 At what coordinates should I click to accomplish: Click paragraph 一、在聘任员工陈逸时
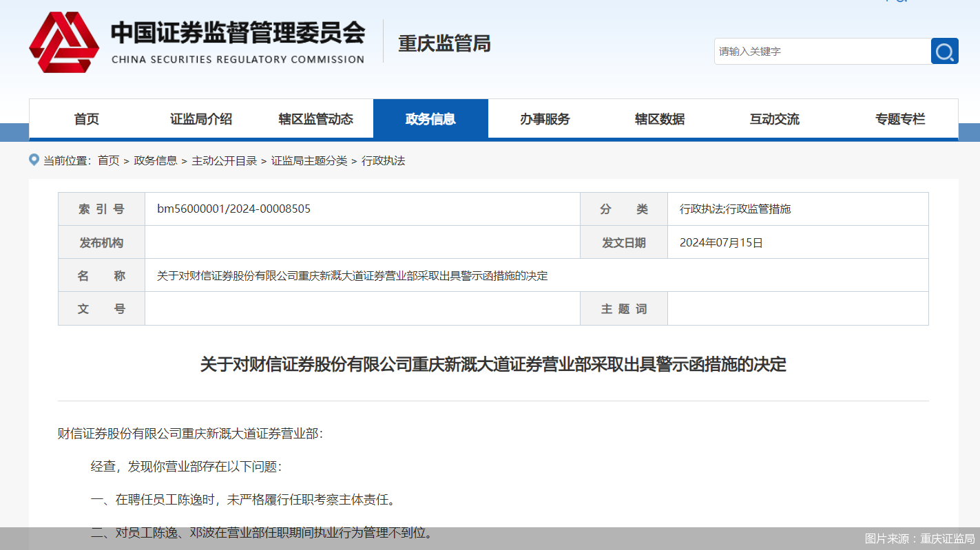(244, 500)
